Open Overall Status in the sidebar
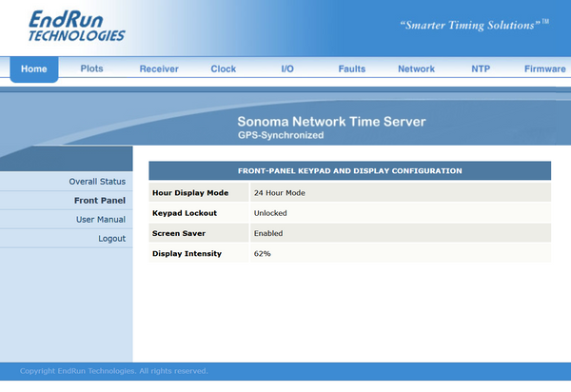 click(x=97, y=182)
